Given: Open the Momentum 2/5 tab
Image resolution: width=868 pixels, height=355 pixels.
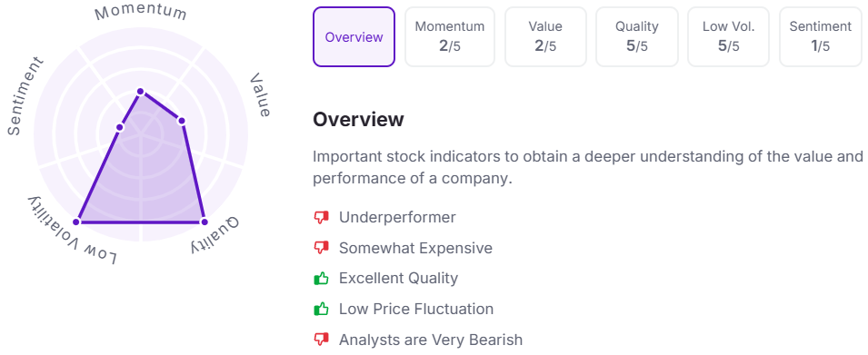Looking at the screenshot, I should click(x=450, y=37).
